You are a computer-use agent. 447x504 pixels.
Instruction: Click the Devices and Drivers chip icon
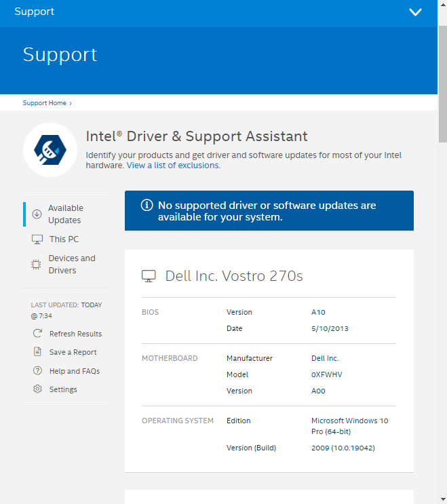coord(36,265)
